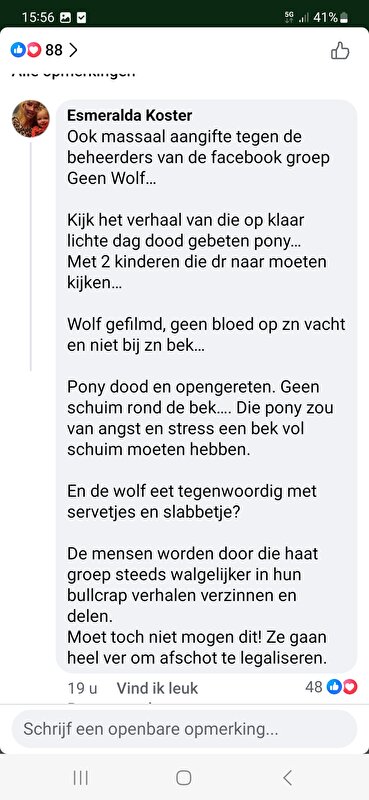
Task: Tap the Android back arrow
Action: tap(287, 778)
